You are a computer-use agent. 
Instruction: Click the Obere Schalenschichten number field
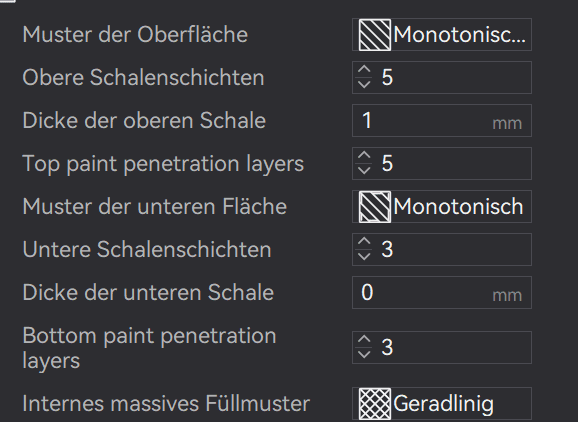[442, 77]
